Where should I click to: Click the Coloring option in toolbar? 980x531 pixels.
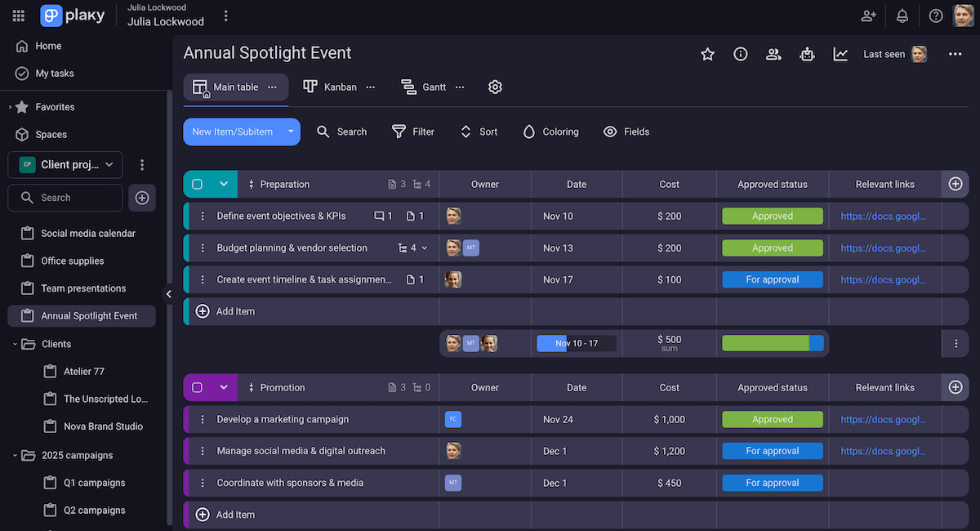pyautogui.click(x=550, y=132)
